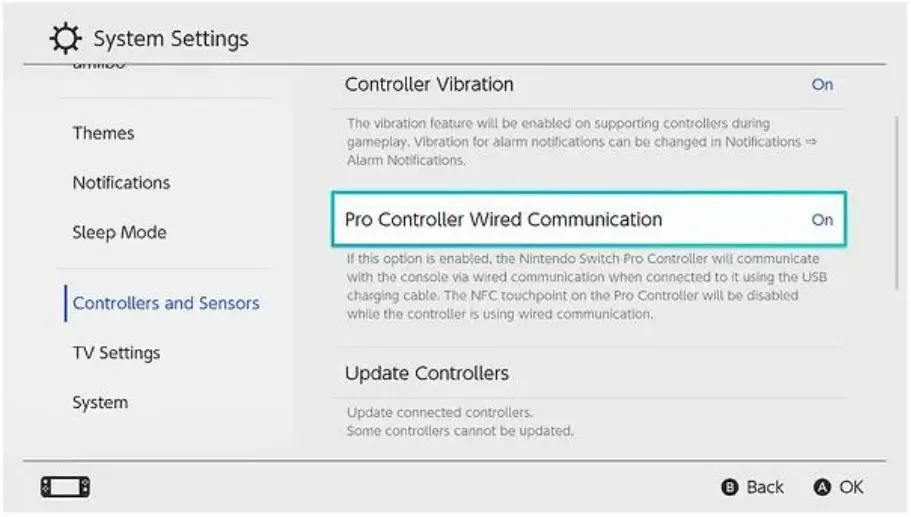The height and width of the screenshot is (517, 911).
Task: Click the console icon in the footer
Action: click(x=65, y=487)
